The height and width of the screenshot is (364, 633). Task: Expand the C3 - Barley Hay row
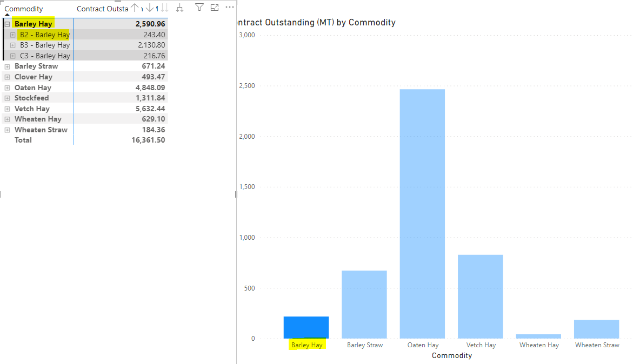click(12, 56)
